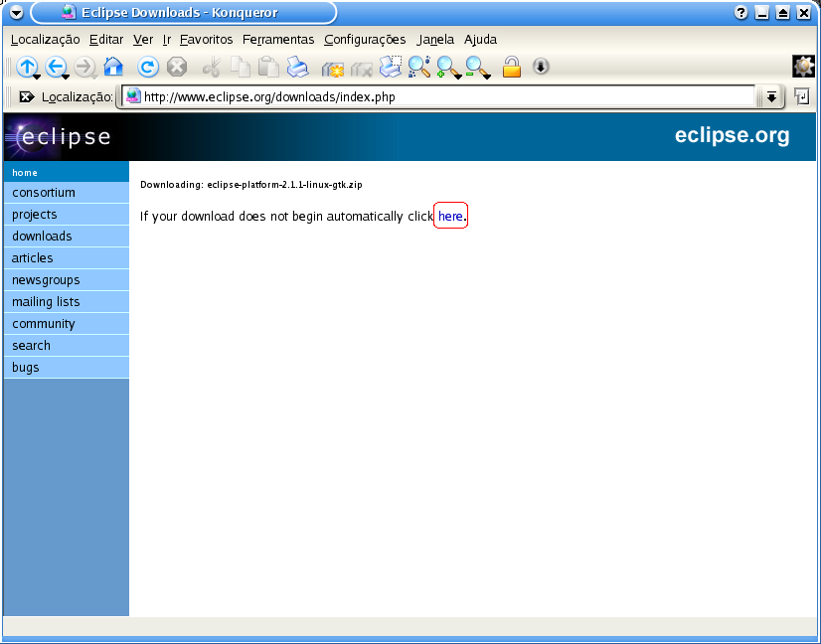This screenshot has width=821, height=644.
Task: Open the zoom-out magnifier dropdown arrow
Action: [486, 77]
